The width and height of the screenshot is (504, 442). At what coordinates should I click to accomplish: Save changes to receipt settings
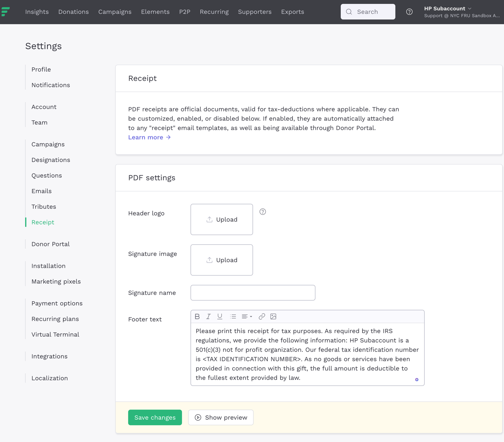(x=155, y=417)
